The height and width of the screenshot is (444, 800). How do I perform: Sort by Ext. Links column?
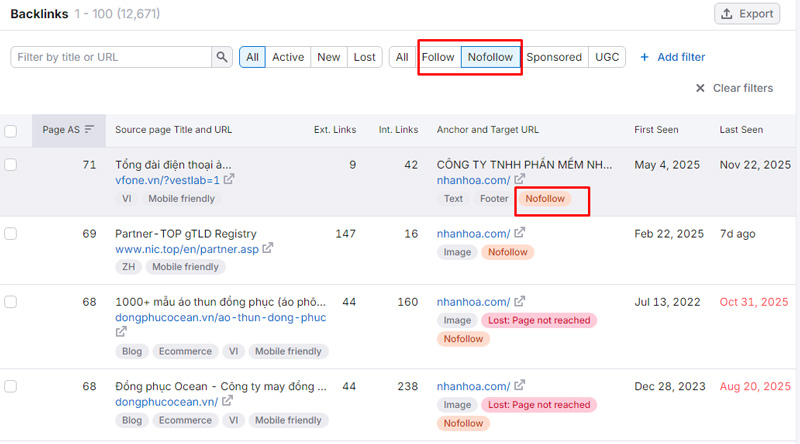pyautogui.click(x=334, y=130)
